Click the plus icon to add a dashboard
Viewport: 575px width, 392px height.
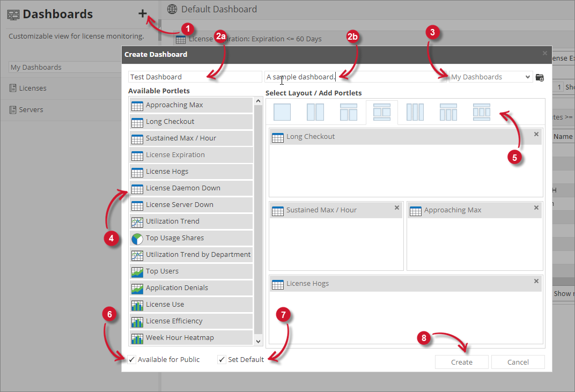tap(143, 13)
